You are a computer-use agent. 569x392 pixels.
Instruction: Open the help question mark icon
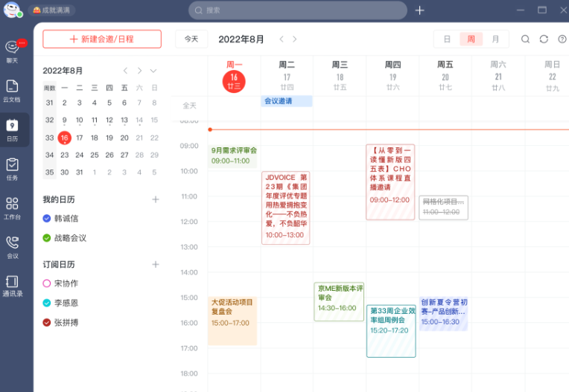click(562, 39)
